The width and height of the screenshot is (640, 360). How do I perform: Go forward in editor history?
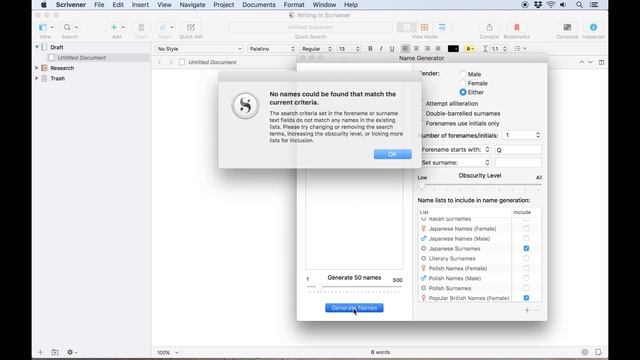click(x=171, y=62)
